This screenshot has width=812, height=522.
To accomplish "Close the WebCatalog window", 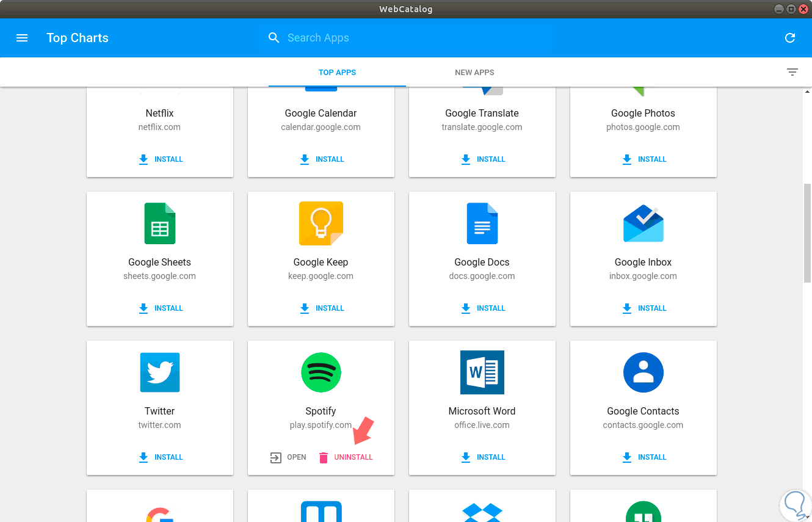I will click(803, 9).
